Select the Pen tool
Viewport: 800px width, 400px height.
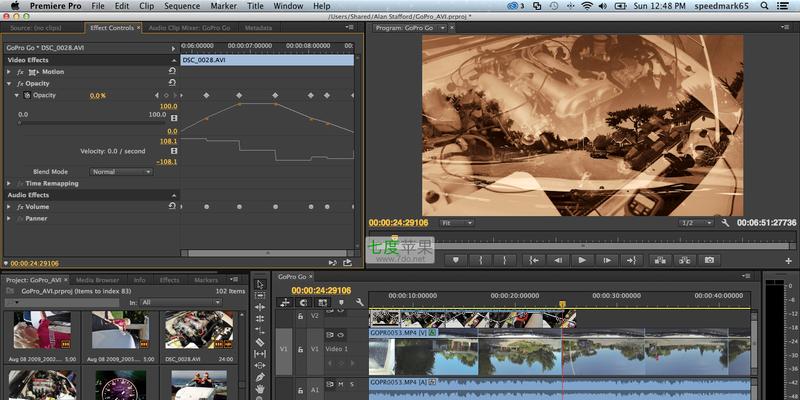coord(260,377)
